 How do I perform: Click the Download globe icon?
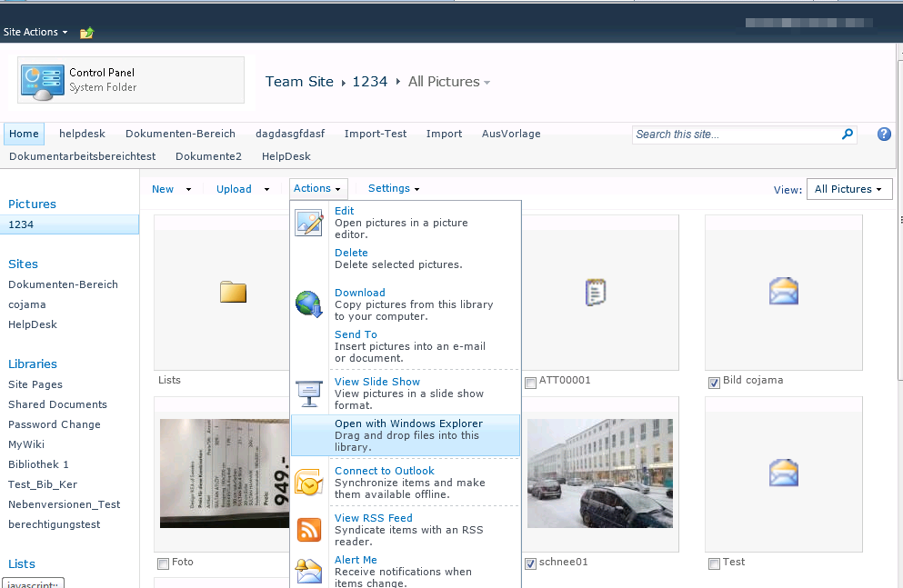[x=308, y=304]
